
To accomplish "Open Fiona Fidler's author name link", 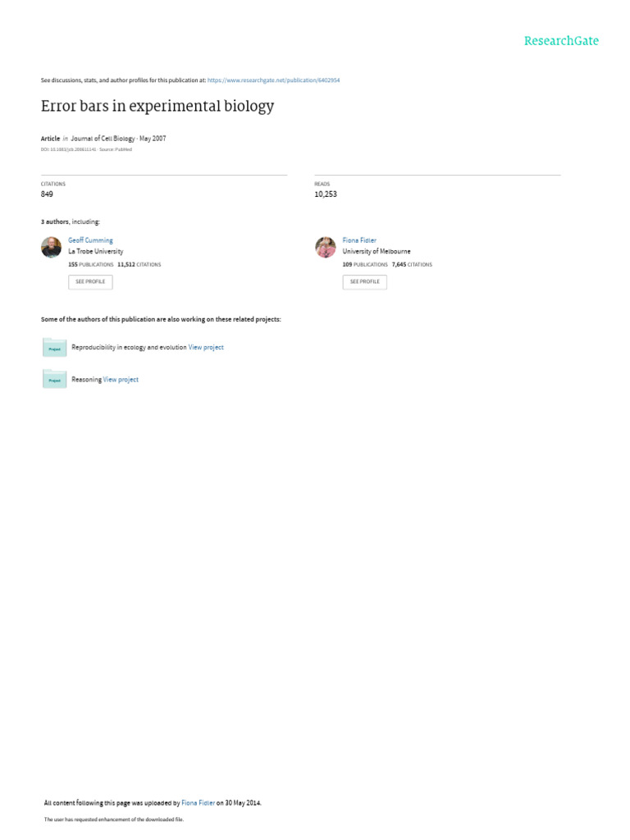I will pos(359,240).
